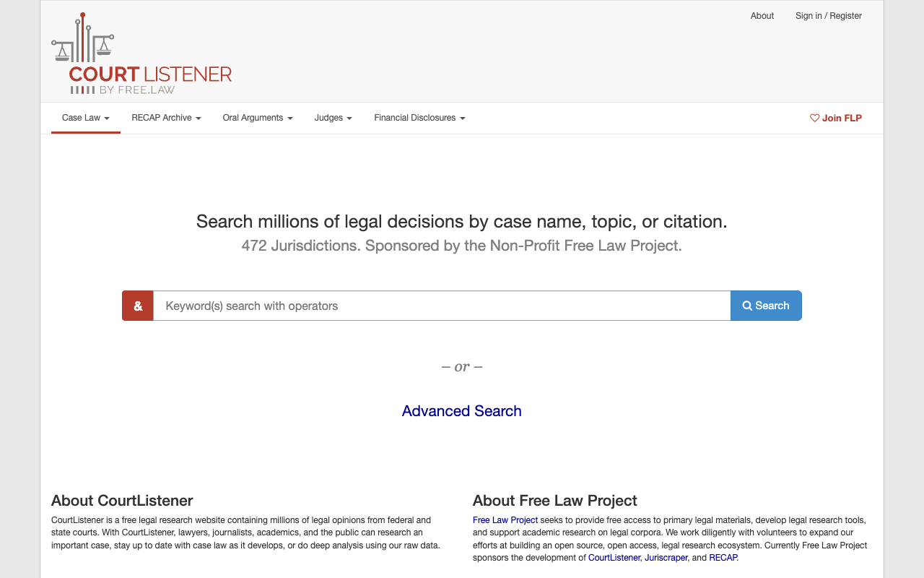Click the About Free Law Project heading

click(x=555, y=501)
